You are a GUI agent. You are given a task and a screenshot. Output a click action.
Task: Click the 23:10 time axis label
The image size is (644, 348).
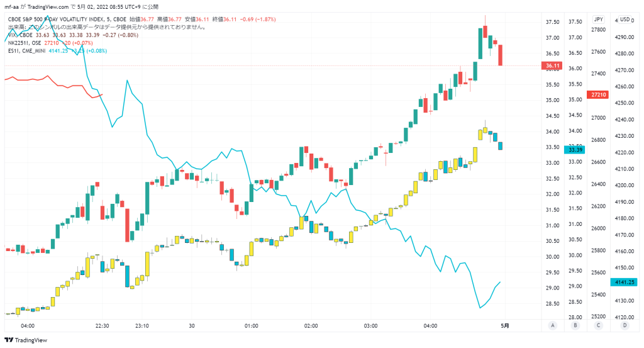(x=142, y=326)
